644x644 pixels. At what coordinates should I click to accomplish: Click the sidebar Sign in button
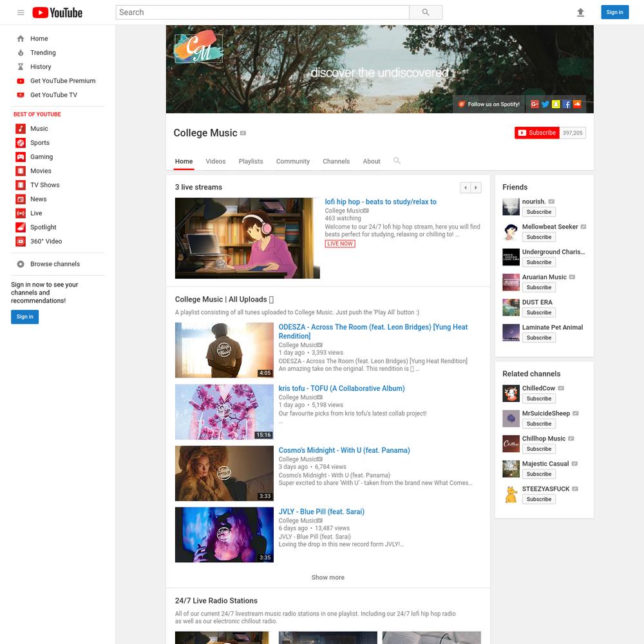pos(24,317)
